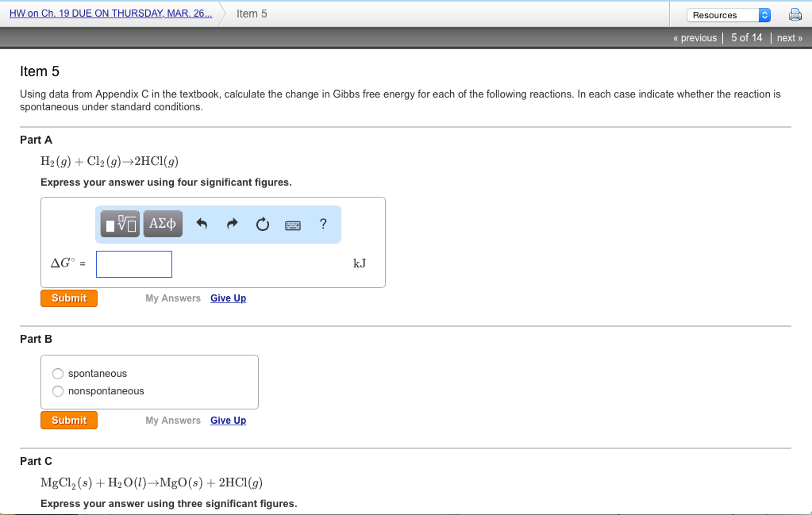Click the Part A heading
This screenshot has height=515, width=812.
(x=37, y=140)
